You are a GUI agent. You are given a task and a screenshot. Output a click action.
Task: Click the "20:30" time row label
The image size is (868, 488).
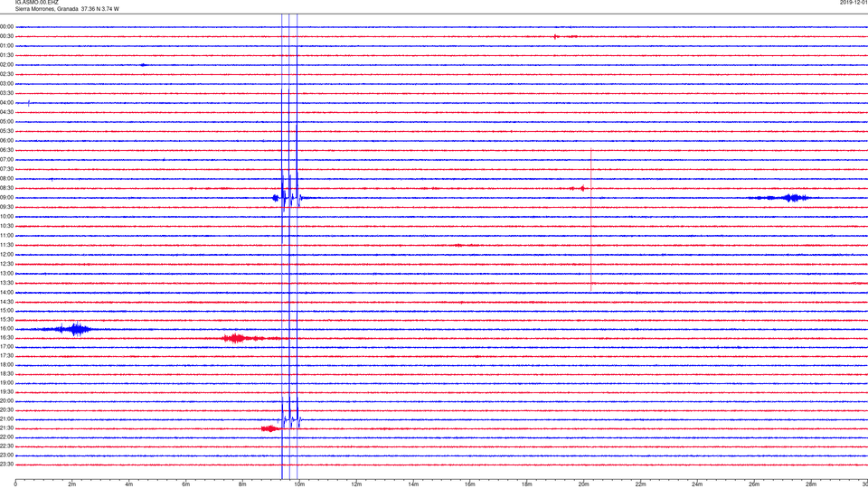coord(6,410)
